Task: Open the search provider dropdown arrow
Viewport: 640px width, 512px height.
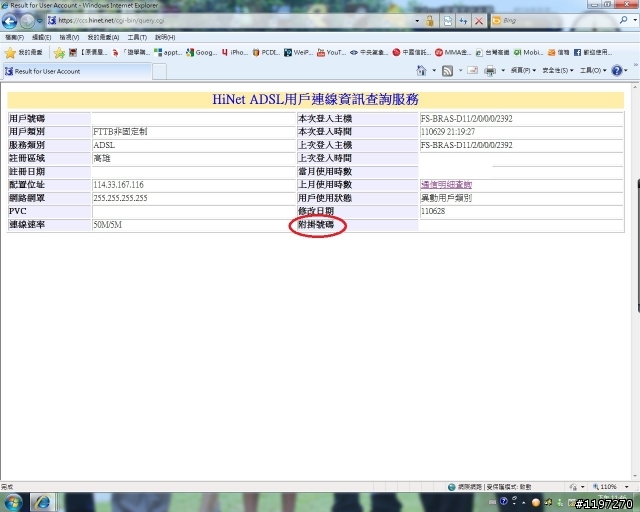Action: coord(635,20)
